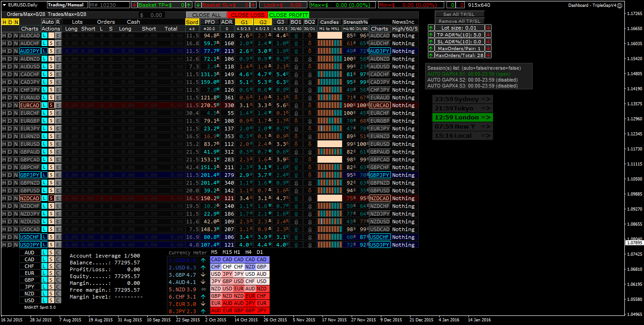Toggle the R button next to Auto
644x325 pixels.
[x=58, y=22]
